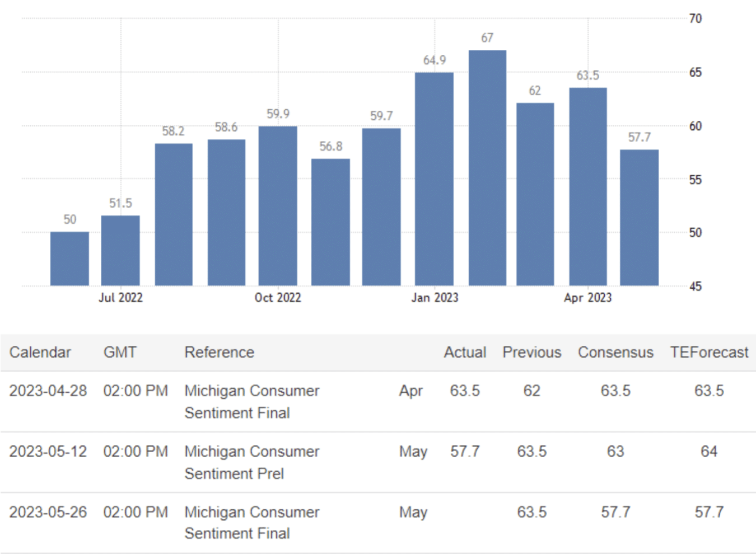Screen dimensions: 756x554
Task: Select the 59.9 bar above Oct 2022
Action: pyautogui.click(x=278, y=206)
